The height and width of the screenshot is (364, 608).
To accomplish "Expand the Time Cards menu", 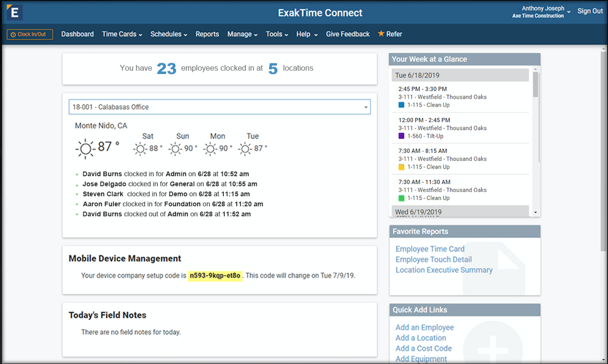I will click(122, 34).
